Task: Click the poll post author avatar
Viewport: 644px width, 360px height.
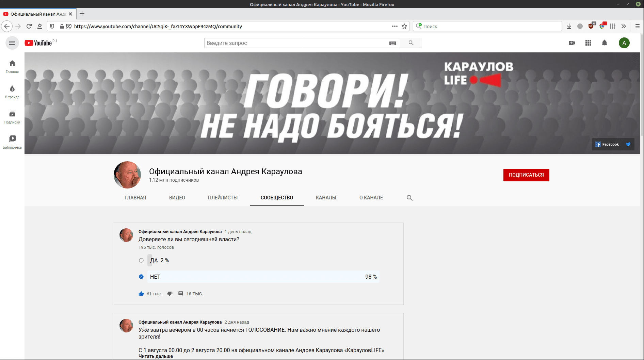Action: (x=126, y=235)
